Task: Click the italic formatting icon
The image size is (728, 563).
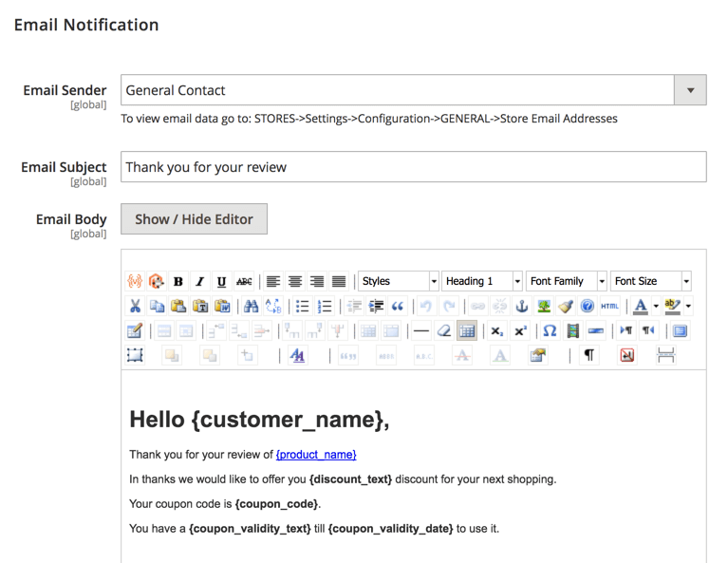Action: tap(199, 282)
